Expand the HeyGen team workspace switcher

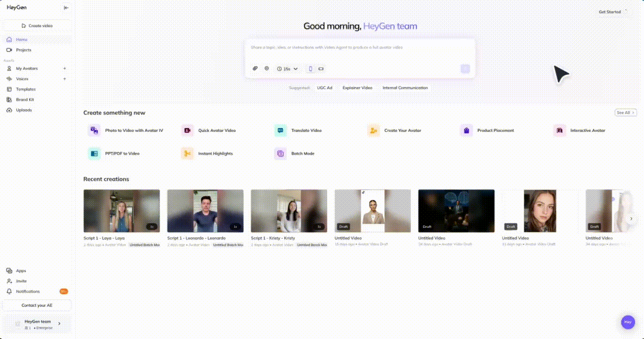pos(37,324)
